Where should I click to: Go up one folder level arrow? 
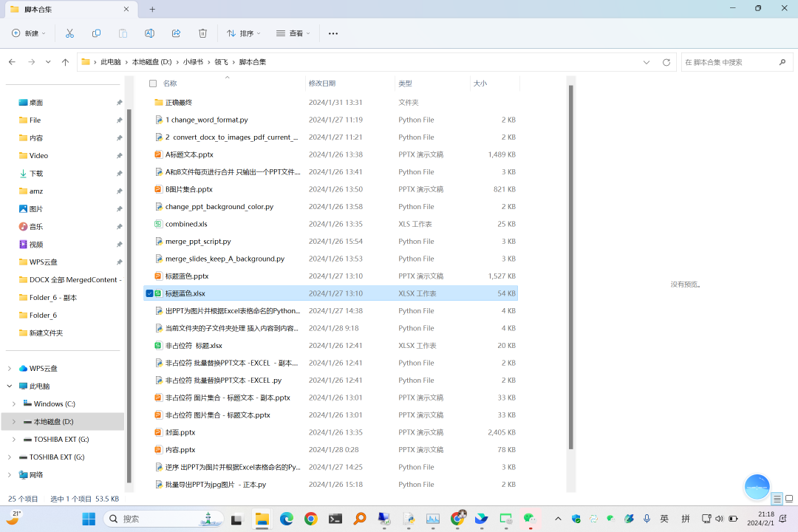click(65, 62)
